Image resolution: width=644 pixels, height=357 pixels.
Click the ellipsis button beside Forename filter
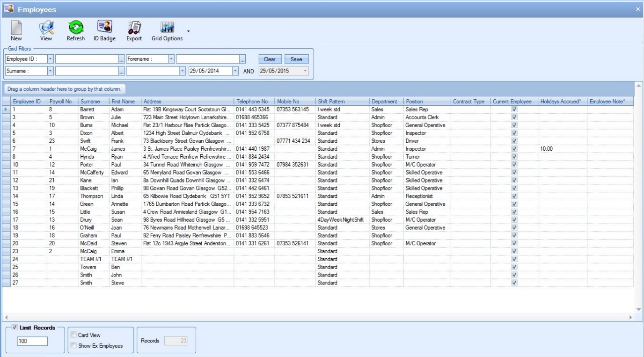tap(242, 59)
